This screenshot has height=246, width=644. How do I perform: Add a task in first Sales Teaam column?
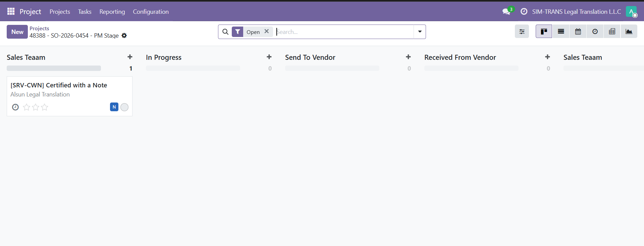(x=130, y=57)
